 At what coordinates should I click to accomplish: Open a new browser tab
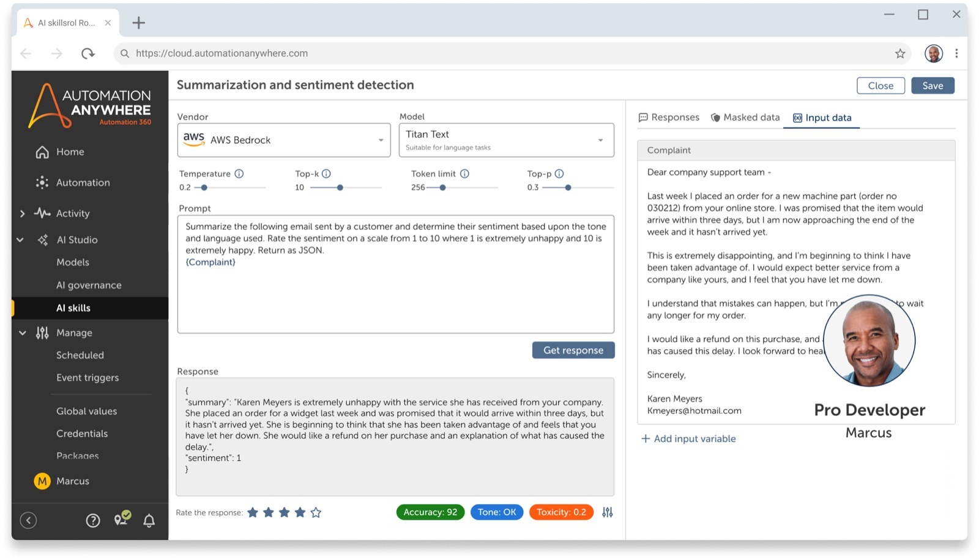pyautogui.click(x=139, y=23)
